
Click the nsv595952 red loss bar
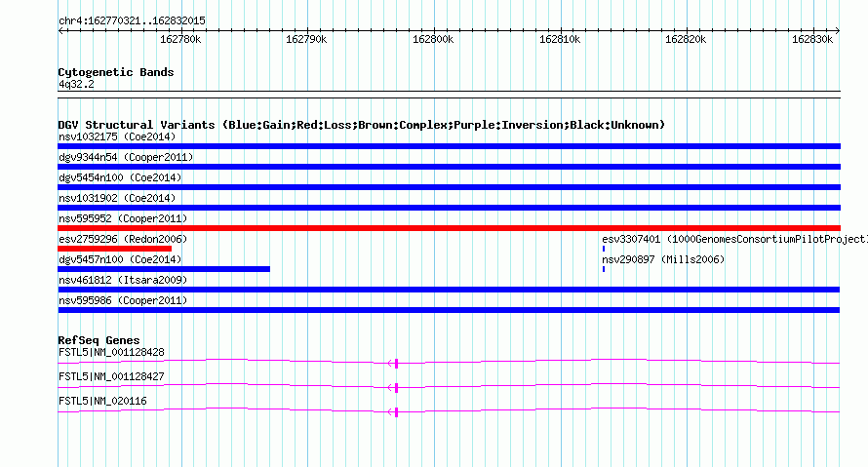point(449,228)
